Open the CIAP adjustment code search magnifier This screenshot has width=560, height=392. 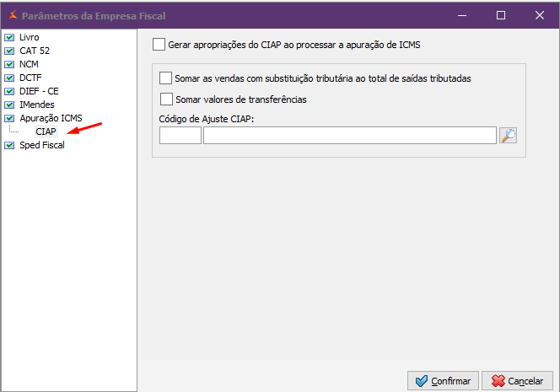[x=508, y=136]
